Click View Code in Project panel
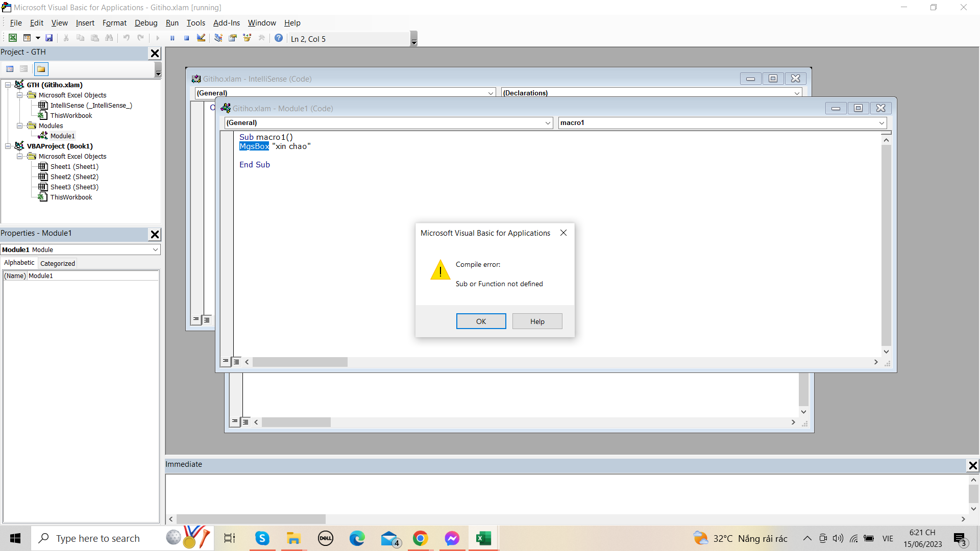The height and width of the screenshot is (551, 980). pos(10,69)
